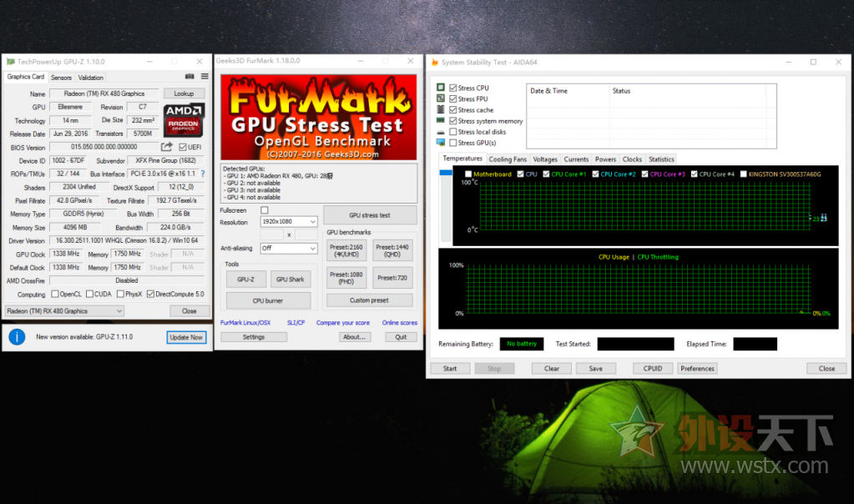Image resolution: width=854 pixels, height=504 pixels.
Task: Open the Clocks tab
Action: click(x=632, y=159)
